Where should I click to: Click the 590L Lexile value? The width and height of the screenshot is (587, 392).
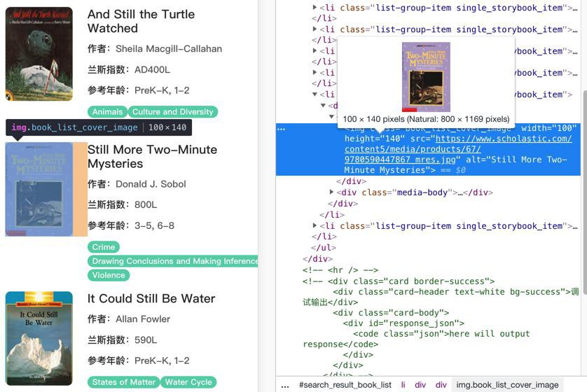click(146, 340)
